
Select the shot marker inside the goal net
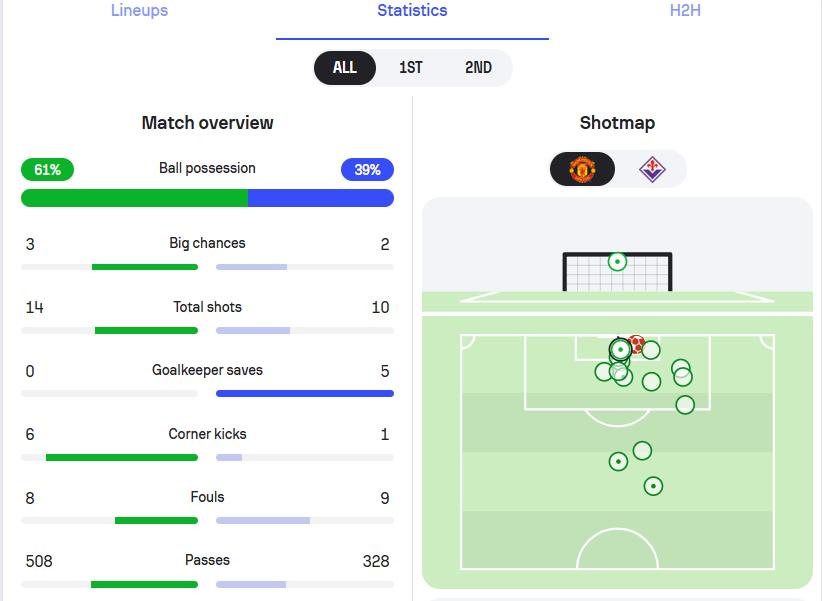pyautogui.click(x=617, y=261)
